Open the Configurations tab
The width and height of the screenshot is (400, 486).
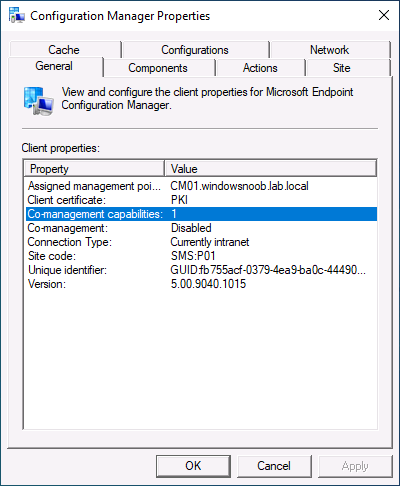[195, 50]
